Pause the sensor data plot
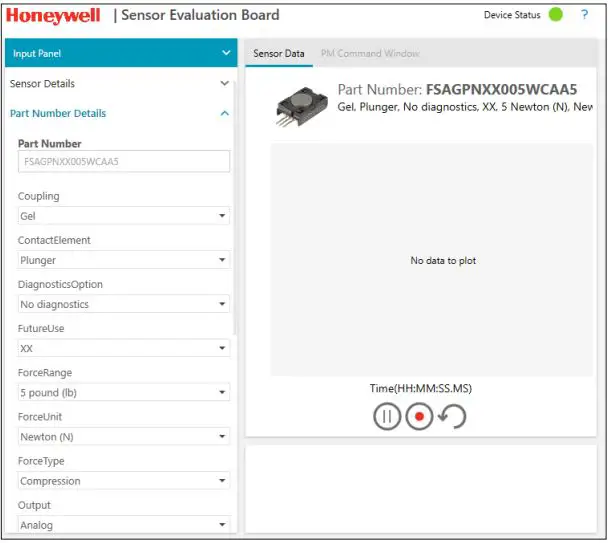This screenshot has width=610, height=543. tap(387, 416)
